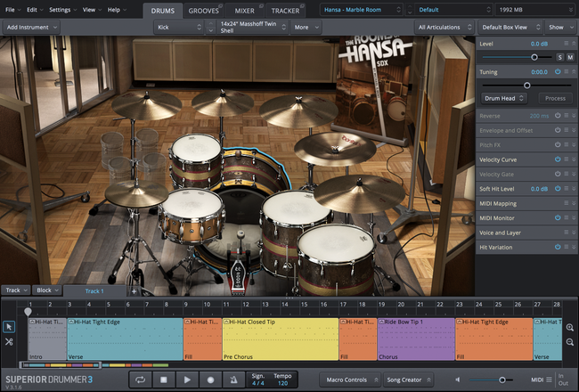
Task: Open the Level section menu icon
Action: pos(566,44)
